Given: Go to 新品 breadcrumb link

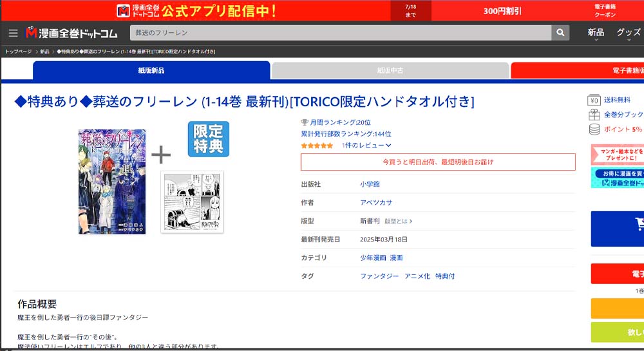Looking at the screenshot, I should click(45, 52).
